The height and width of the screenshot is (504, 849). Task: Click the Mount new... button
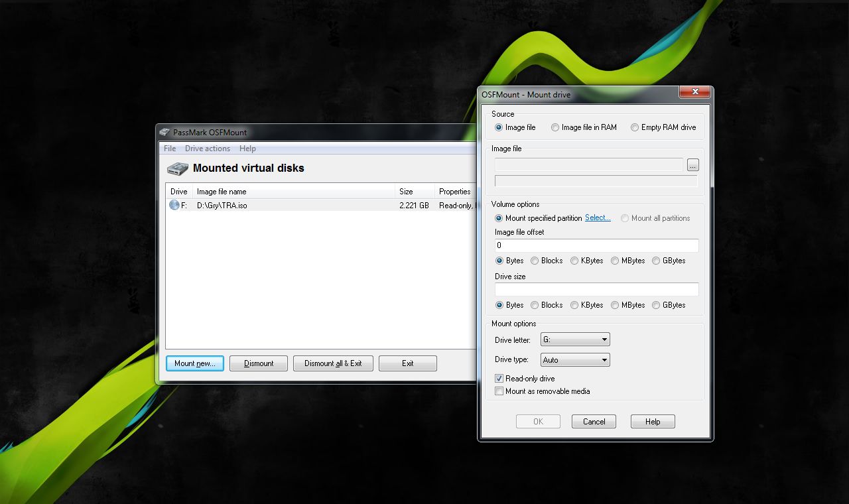(x=195, y=363)
